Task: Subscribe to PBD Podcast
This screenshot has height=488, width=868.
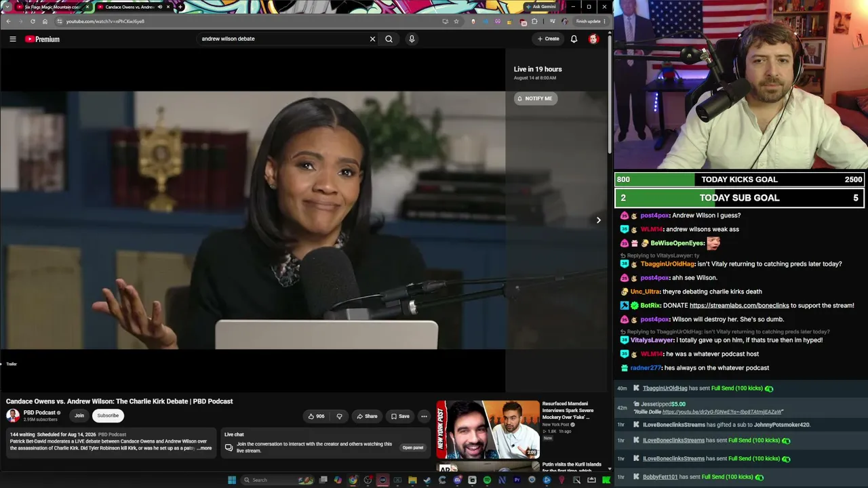Action: click(x=108, y=415)
